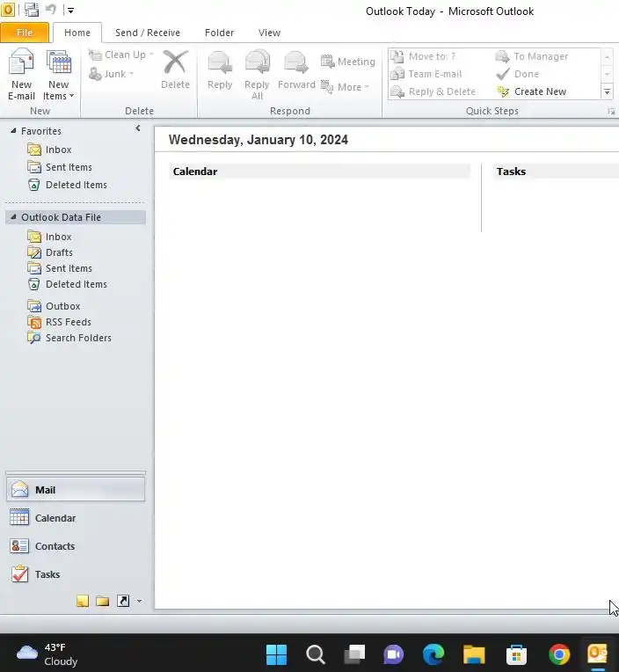
Task: Open Microsoft Edge from the taskbar
Action: pos(433,654)
